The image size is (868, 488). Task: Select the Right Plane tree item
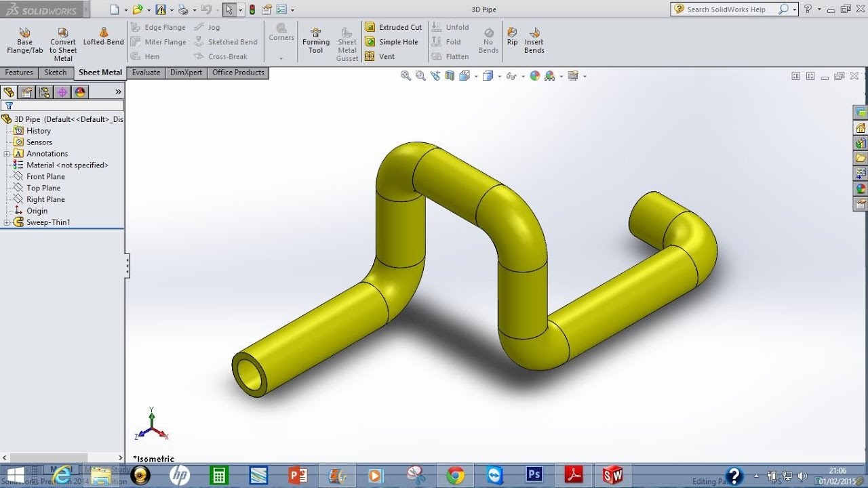[39, 200]
